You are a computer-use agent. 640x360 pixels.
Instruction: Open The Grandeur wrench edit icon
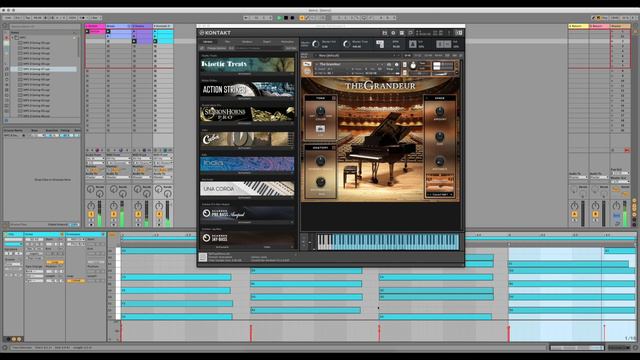point(307,64)
